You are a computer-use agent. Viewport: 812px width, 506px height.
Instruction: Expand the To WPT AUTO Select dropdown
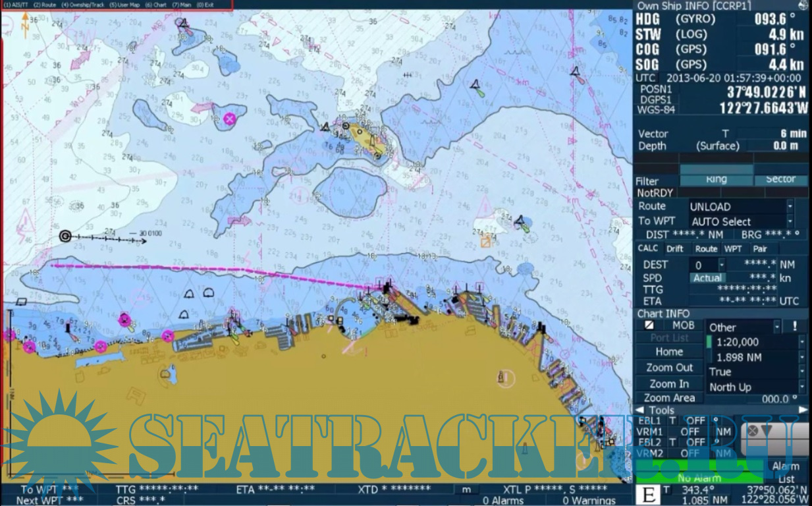[790, 222]
